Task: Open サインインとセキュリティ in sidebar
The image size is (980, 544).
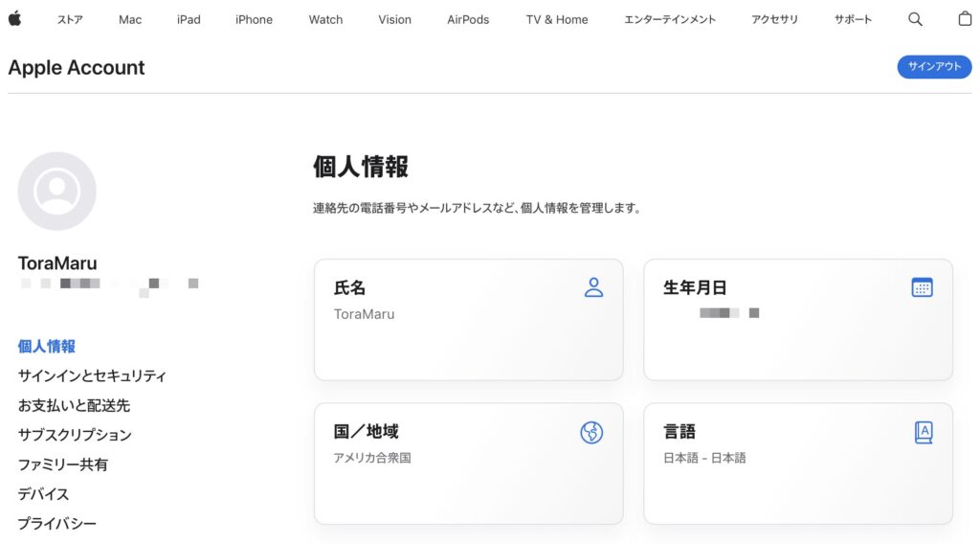Action: pos(92,375)
